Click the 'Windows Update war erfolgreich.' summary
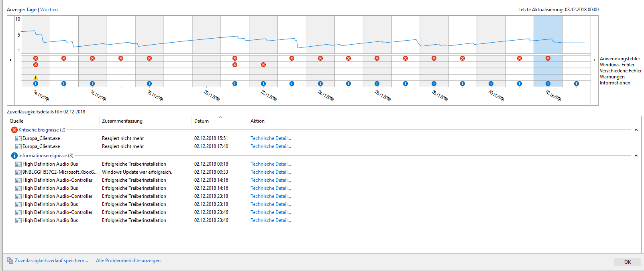Image resolution: width=644 pixels, height=271 pixels. (137, 172)
